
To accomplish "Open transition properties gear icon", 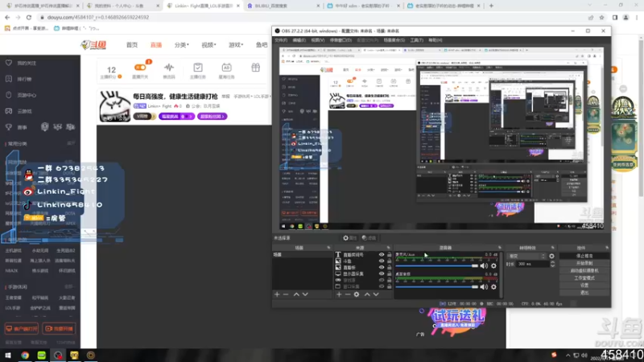I will point(551,256).
